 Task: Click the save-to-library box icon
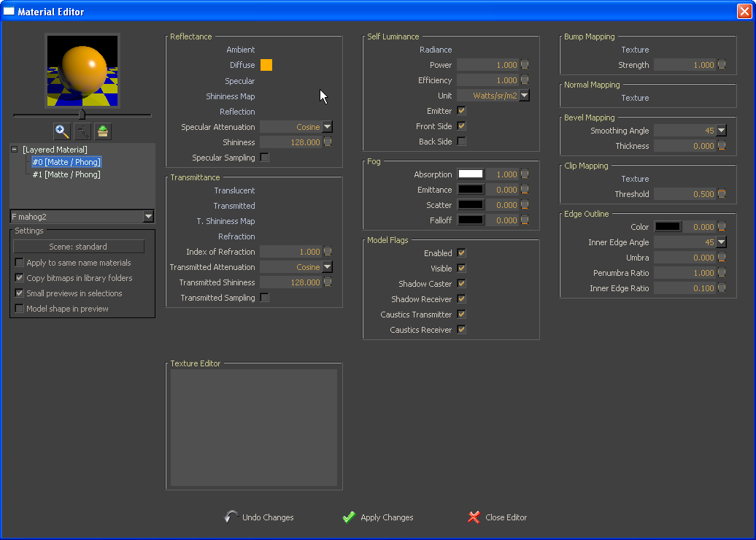pos(103,131)
